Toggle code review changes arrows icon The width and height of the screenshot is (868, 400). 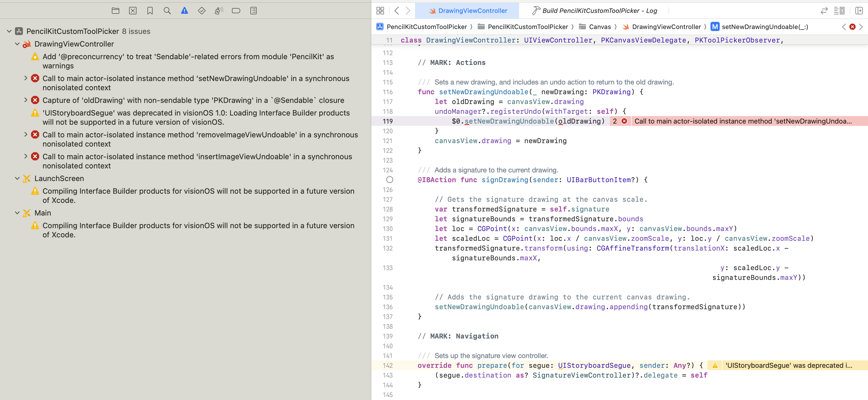click(x=824, y=11)
